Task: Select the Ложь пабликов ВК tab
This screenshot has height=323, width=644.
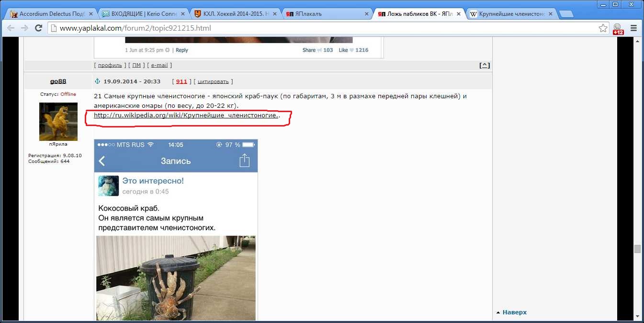Action: click(418, 14)
